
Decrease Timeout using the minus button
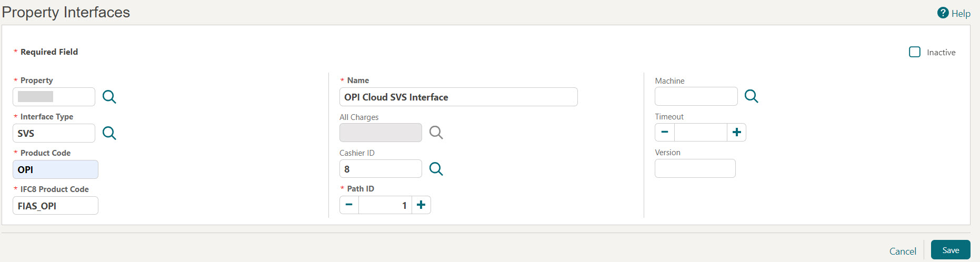[665, 133]
